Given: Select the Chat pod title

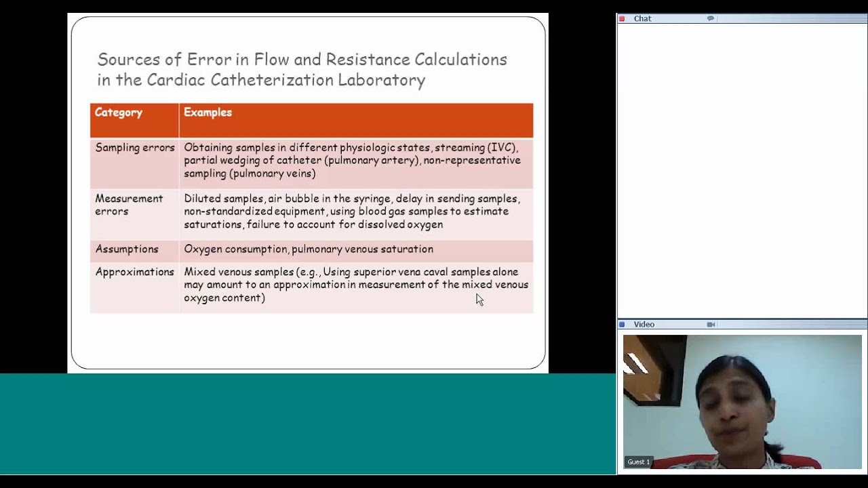Looking at the screenshot, I should coord(642,19).
